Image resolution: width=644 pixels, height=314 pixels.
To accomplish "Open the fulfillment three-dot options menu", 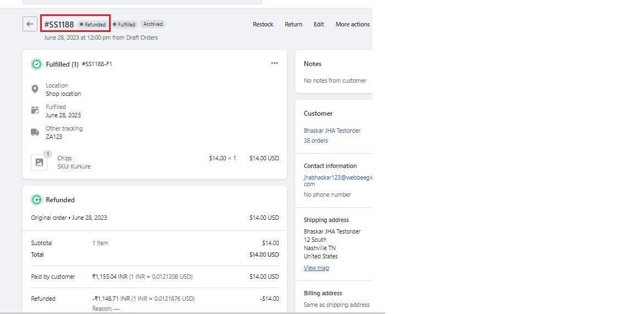I will click(274, 63).
